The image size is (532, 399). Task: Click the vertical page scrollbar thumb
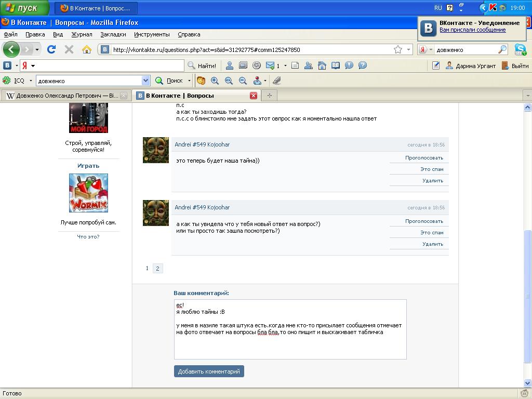(528, 297)
